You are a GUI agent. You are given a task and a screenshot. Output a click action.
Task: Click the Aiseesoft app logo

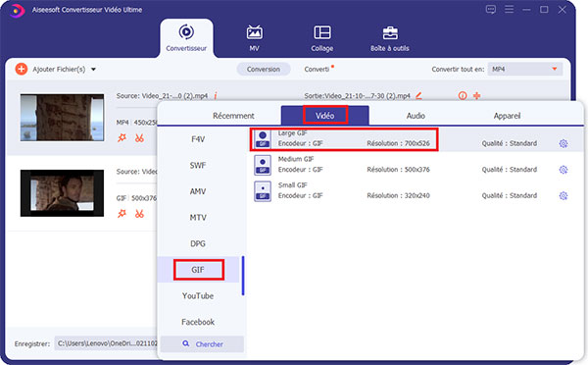point(17,11)
